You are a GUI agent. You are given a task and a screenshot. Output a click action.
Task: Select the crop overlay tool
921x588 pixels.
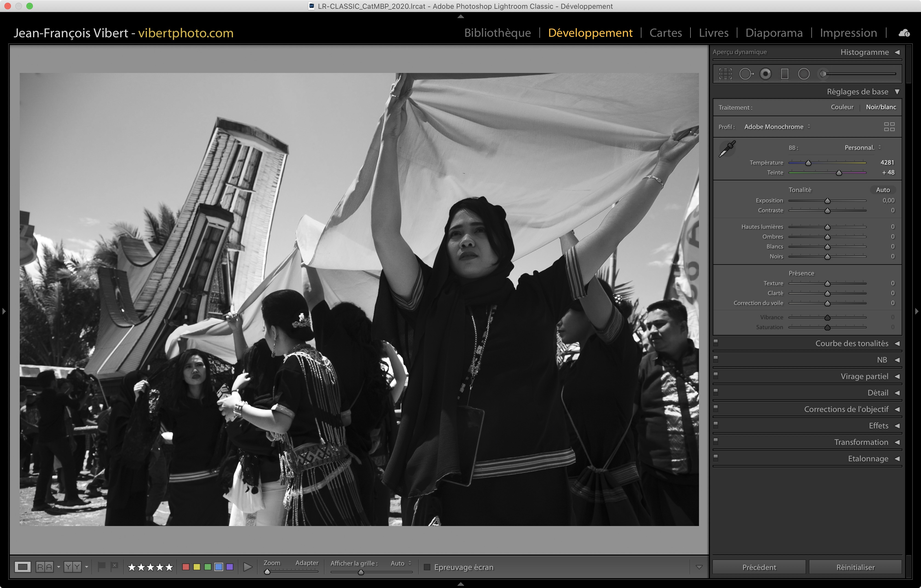coord(725,74)
